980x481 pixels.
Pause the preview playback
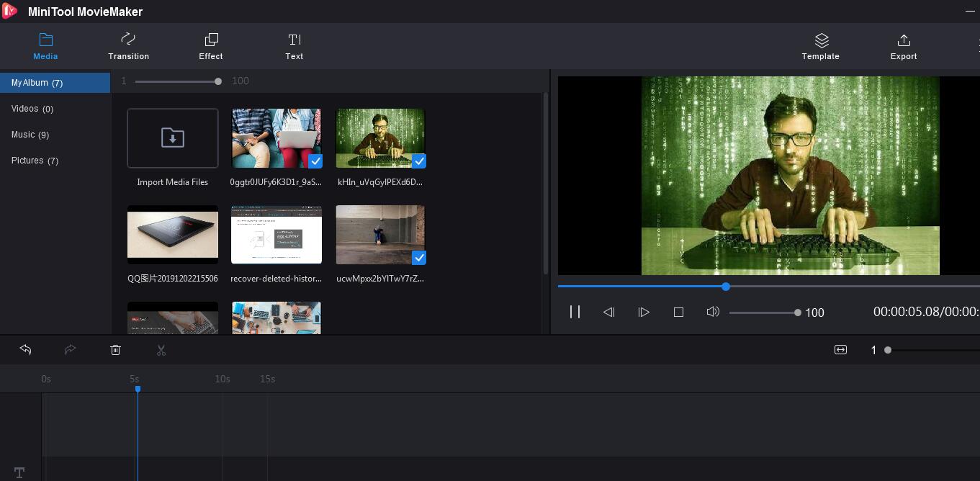[575, 312]
